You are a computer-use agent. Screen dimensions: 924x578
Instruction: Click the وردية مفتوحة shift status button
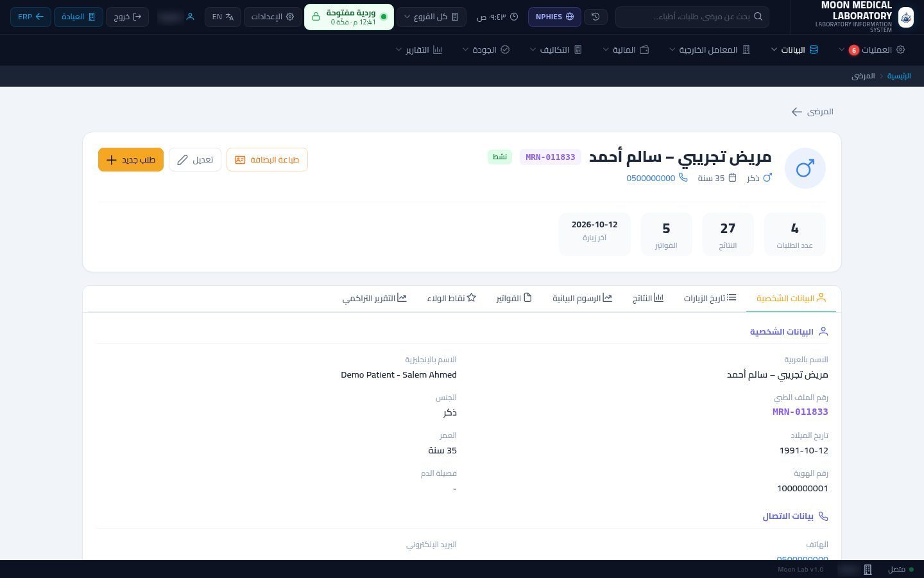(x=348, y=17)
